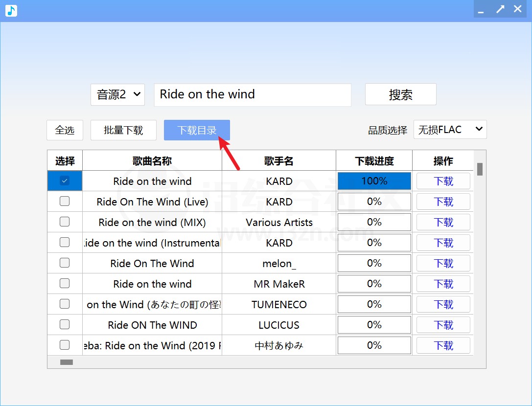The height and width of the screenshot is (406, 532).
Task: Click the vertical scrollbar thumb of the table
Action: (480, 169)
